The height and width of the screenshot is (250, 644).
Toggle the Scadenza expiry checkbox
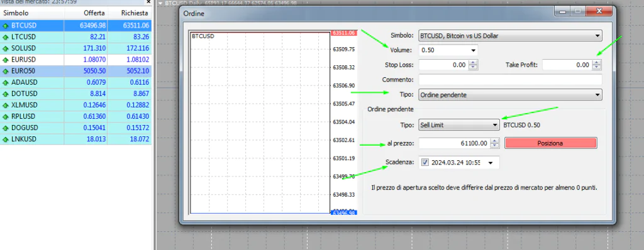[425, 163]
